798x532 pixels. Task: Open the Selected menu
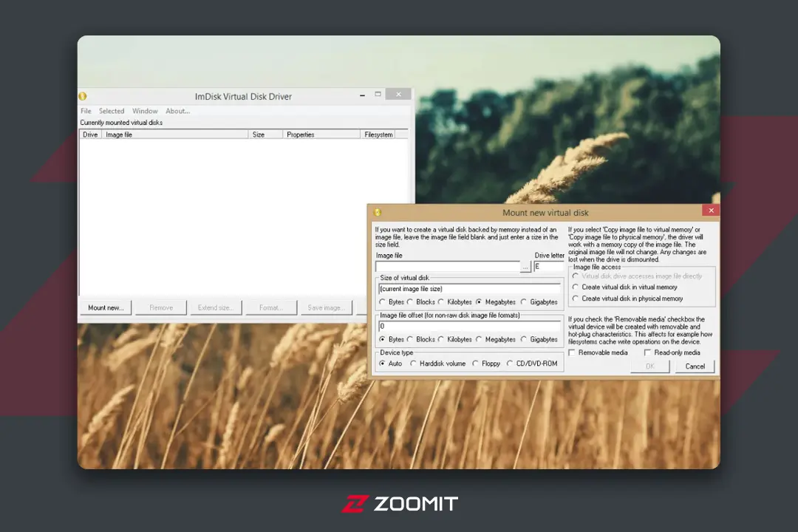point(112,111)
